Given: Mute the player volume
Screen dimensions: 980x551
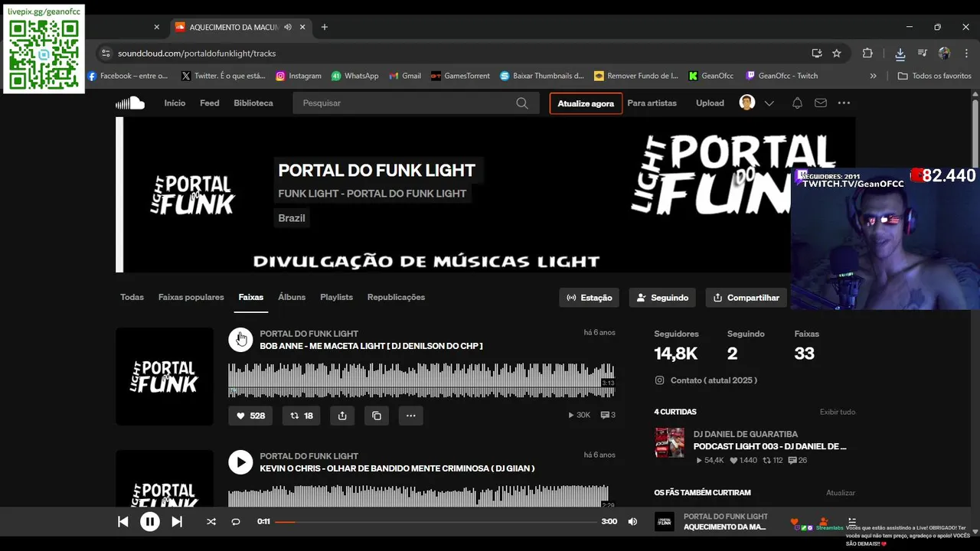Looking at the screenshot, I should pos(632,522).
